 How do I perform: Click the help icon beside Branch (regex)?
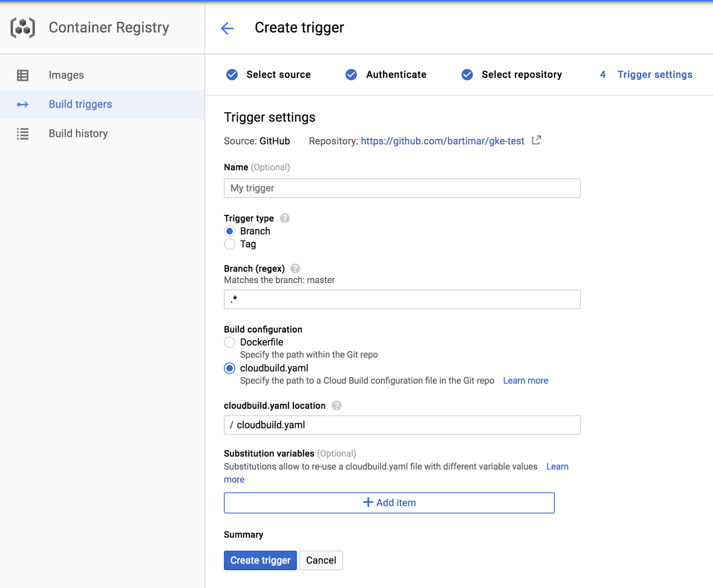(x=295, y=268)
